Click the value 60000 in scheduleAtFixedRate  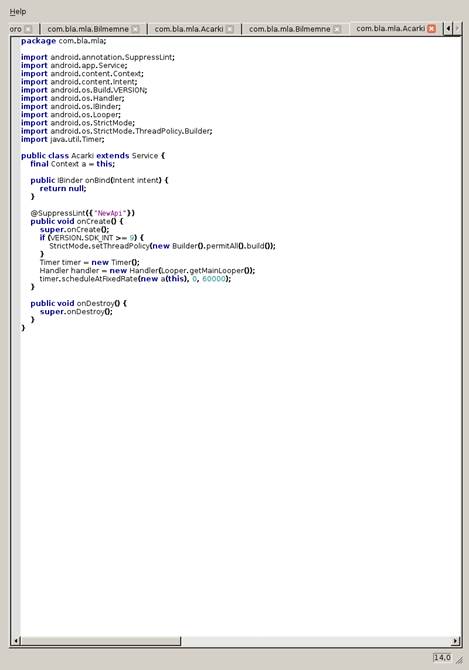point(214,279)
